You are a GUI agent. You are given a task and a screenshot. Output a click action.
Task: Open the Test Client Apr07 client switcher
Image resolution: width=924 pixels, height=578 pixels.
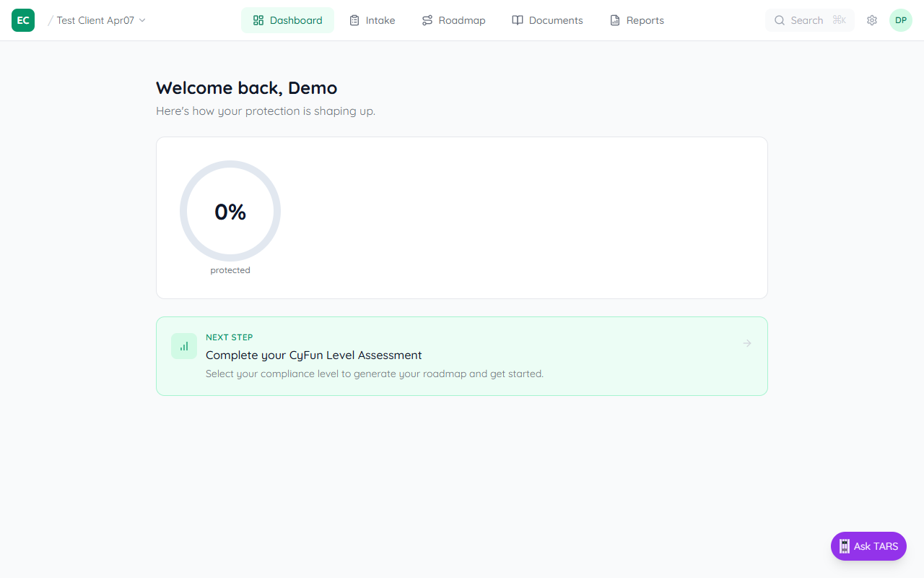point(96,20)
